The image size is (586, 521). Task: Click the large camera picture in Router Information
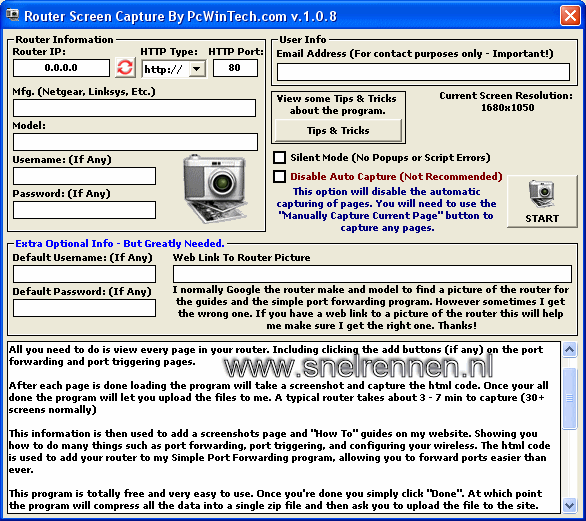coord(216,189)
